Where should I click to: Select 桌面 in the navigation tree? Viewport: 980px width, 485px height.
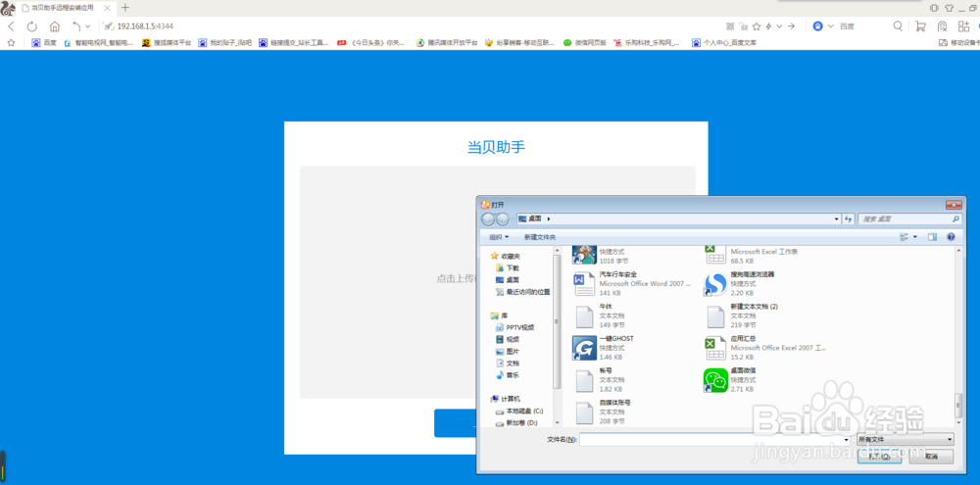(507, 280)
